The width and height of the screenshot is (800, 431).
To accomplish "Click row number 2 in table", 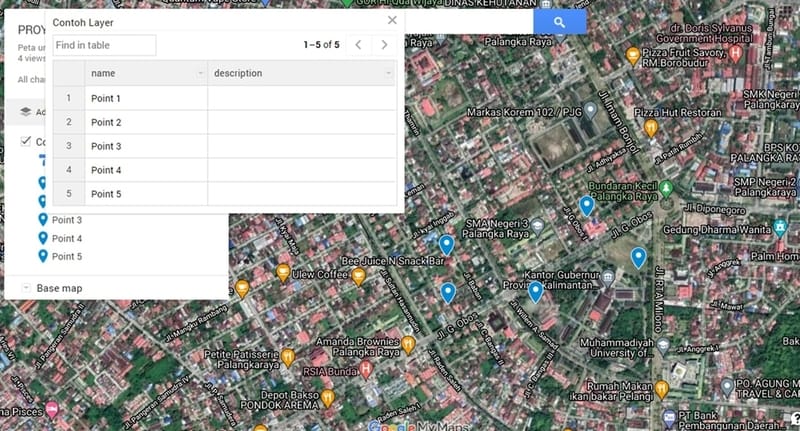I will click(x=69, y=122).
